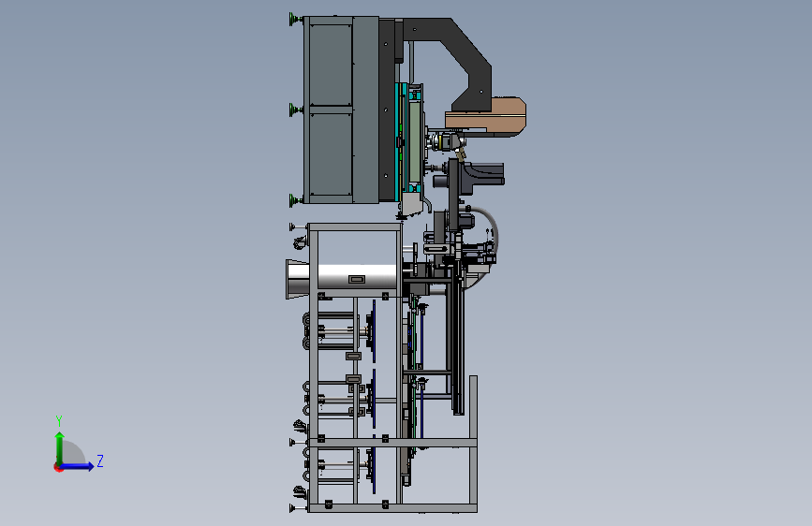The width and height of the screenshot is (812, 526).
Task: Click the blue Z axis arrow of the triad
Action: pyautogui.click(x=78, y=466)
